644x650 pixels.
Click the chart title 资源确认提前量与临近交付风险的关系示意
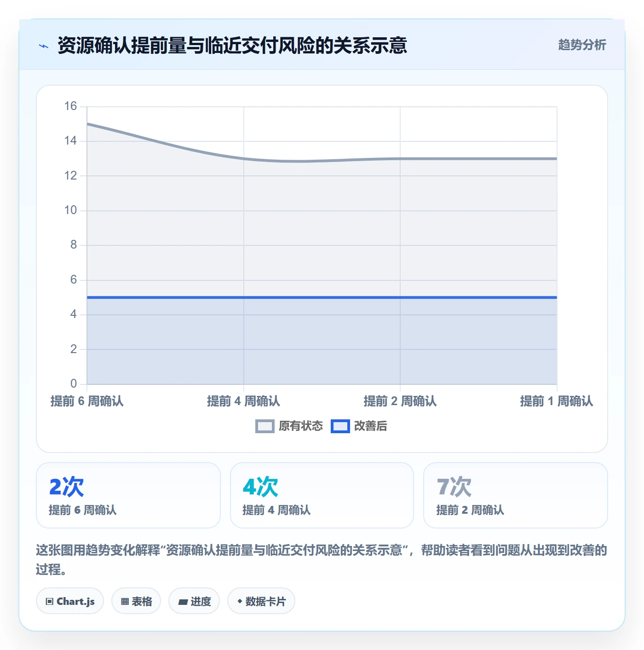pos(232,45)
